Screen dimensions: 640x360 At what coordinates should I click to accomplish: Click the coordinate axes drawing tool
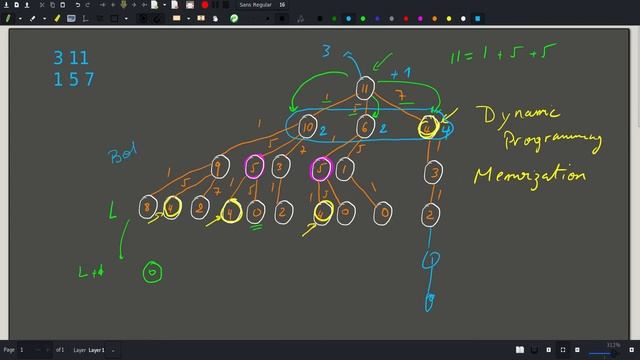(x=85, y=18)
